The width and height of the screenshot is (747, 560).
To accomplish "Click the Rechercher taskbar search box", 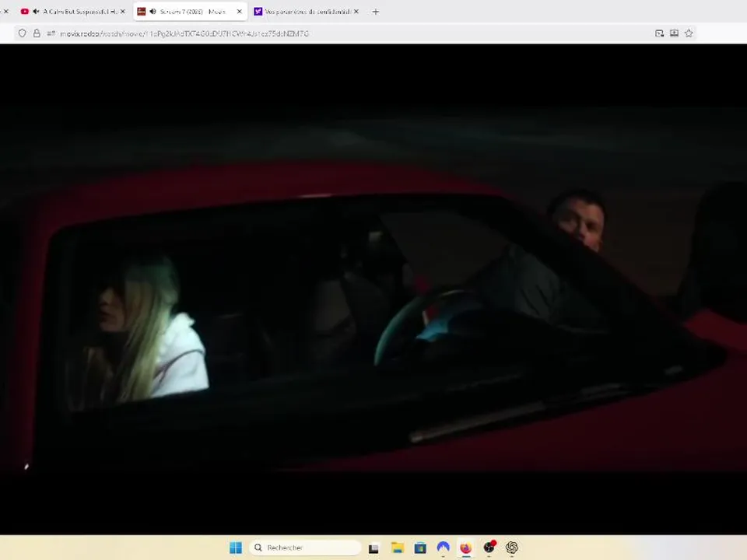I will pos(305,548).
